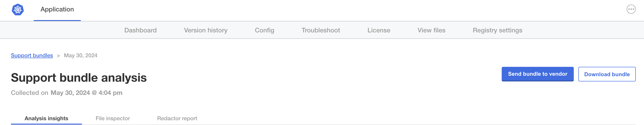Switch to the File inspector tab

tap(112, 118)
